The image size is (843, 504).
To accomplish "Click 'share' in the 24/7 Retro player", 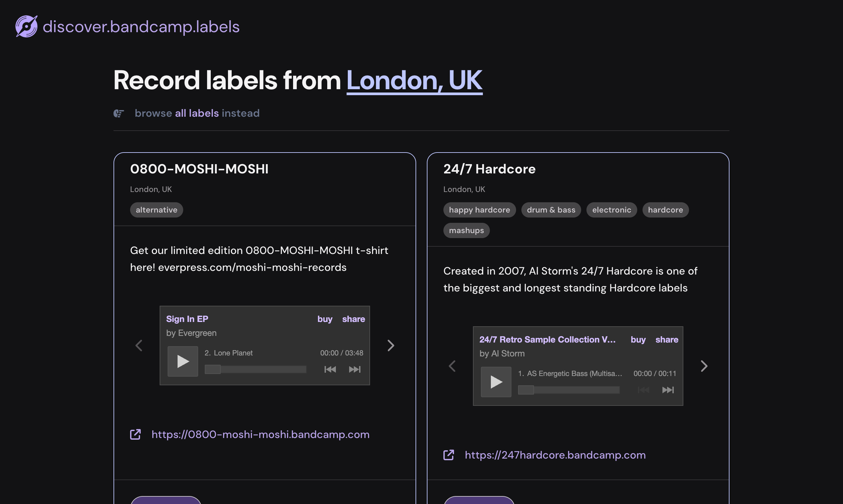I will coord(667,340).
